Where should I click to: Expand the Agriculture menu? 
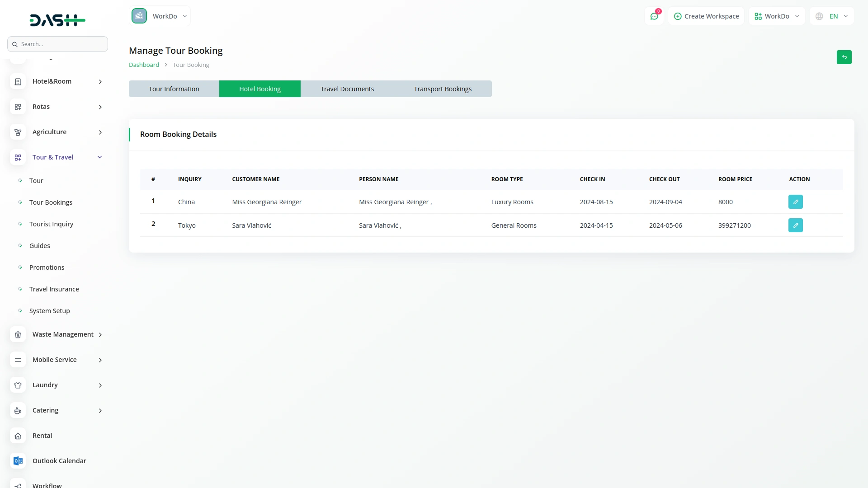[100, 132]
